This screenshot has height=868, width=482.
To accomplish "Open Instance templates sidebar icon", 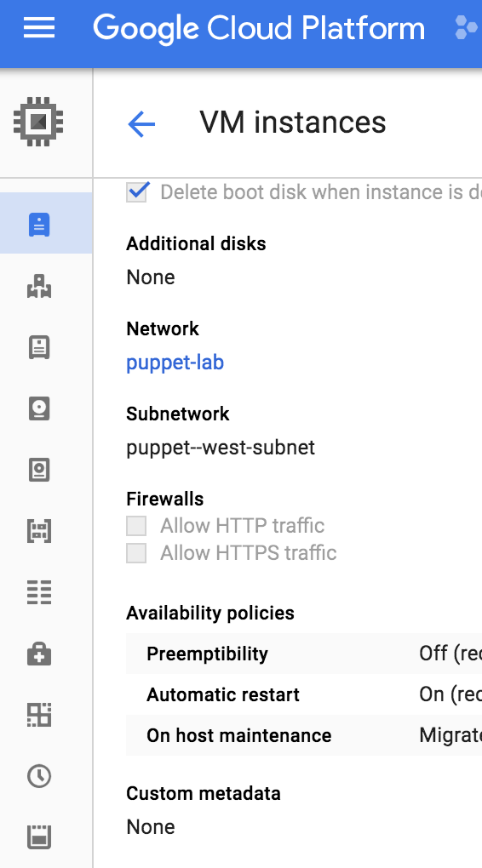I will (x=39, y=347).
